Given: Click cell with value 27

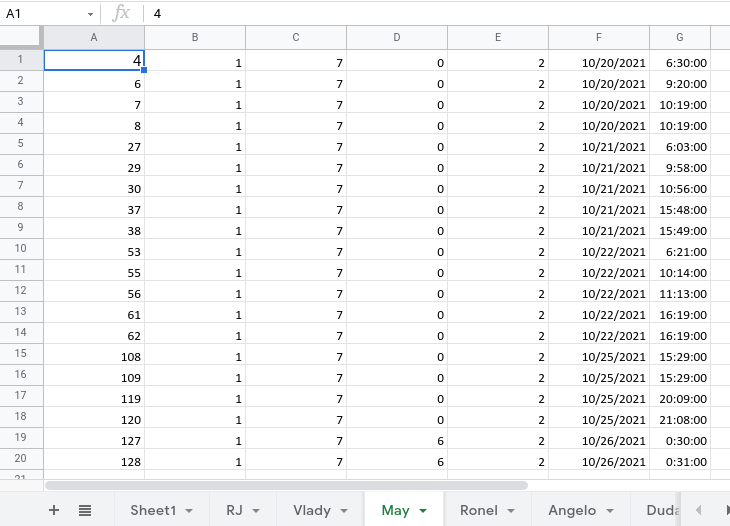Looking at the screenshot, I should pos(94,144).
